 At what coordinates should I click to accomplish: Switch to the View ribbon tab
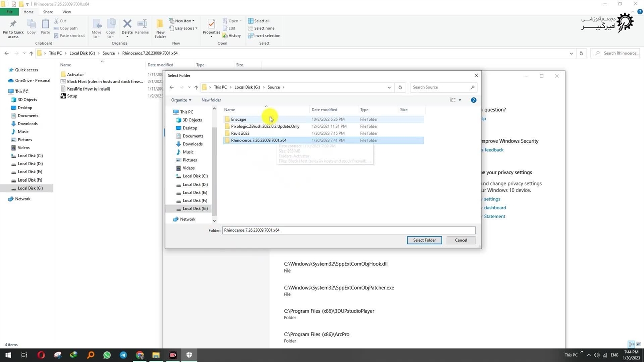pos(66,12)
